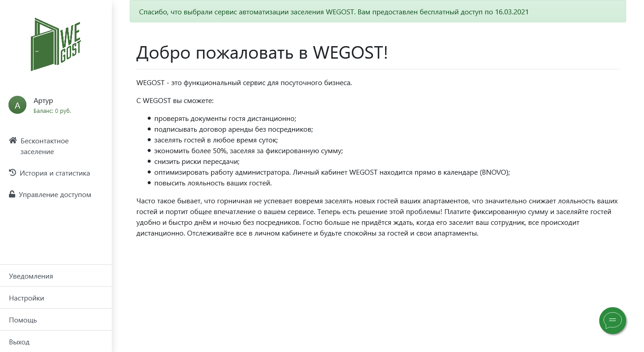
Task: Click sentence WEGOST - это функциональный сервис
Action: pyautogui.click(x=244, y=83)
